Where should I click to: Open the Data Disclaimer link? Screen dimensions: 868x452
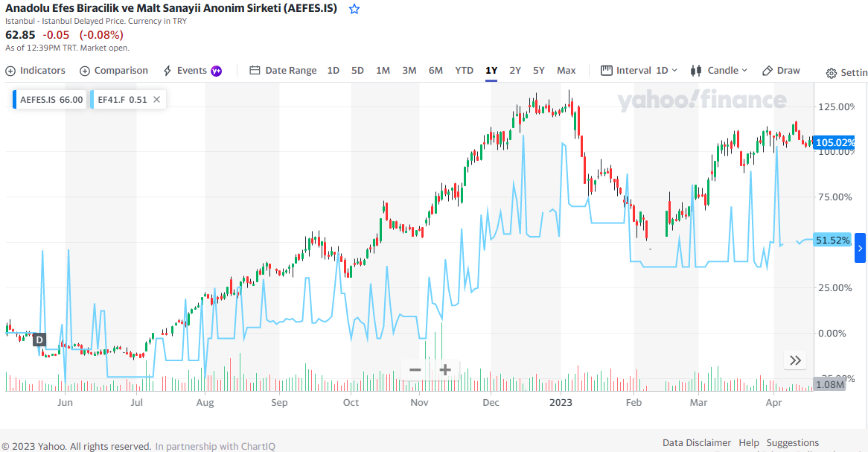click(696, 442)
